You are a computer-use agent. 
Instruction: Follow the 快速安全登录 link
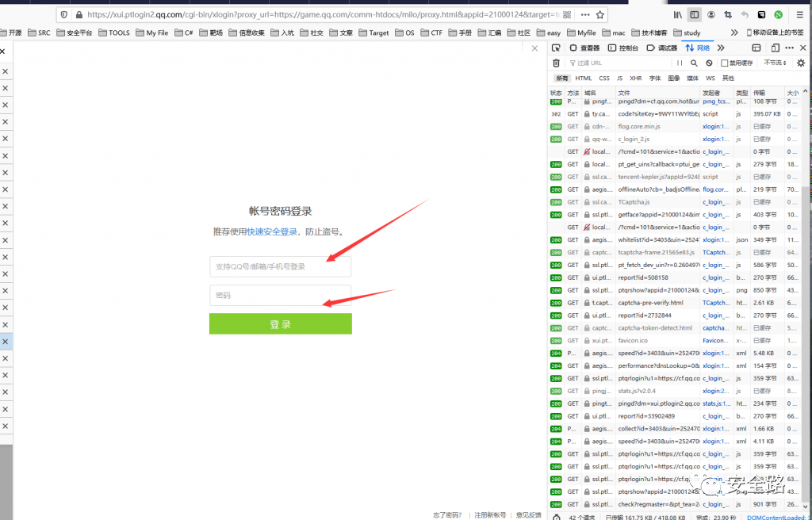coord(272,231)
